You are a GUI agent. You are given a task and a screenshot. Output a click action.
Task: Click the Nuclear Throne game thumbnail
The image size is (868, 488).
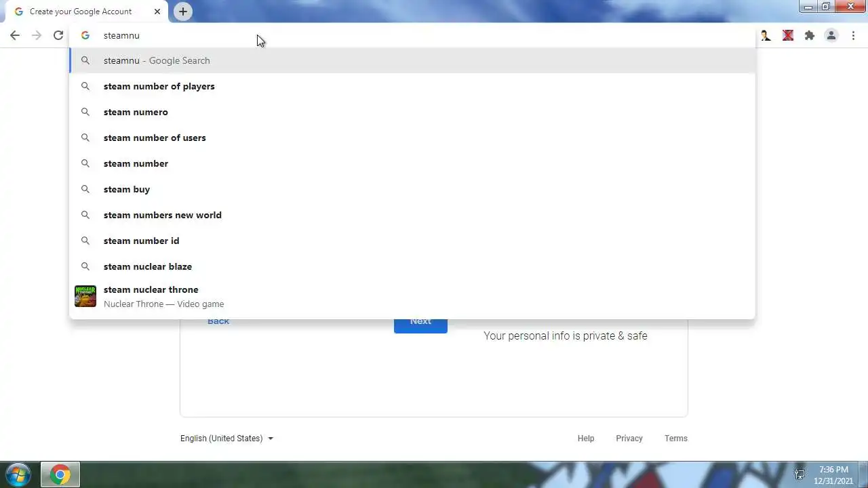(x=85, y=296)
